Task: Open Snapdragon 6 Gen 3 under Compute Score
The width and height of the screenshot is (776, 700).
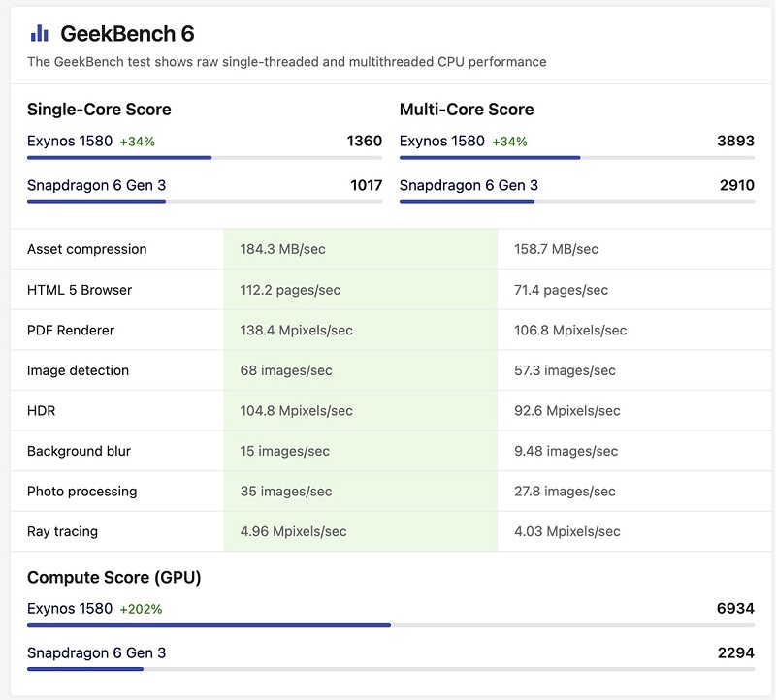Action: [96, 653]
